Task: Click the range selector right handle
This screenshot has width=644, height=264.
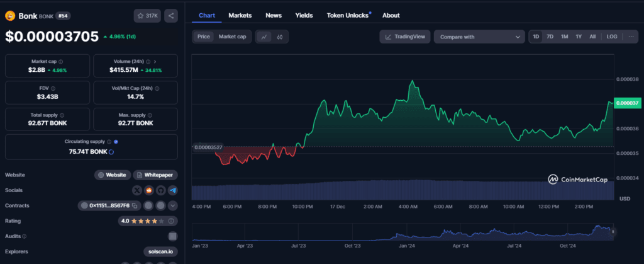Action: pyautogui.click(x=613, y=232)
